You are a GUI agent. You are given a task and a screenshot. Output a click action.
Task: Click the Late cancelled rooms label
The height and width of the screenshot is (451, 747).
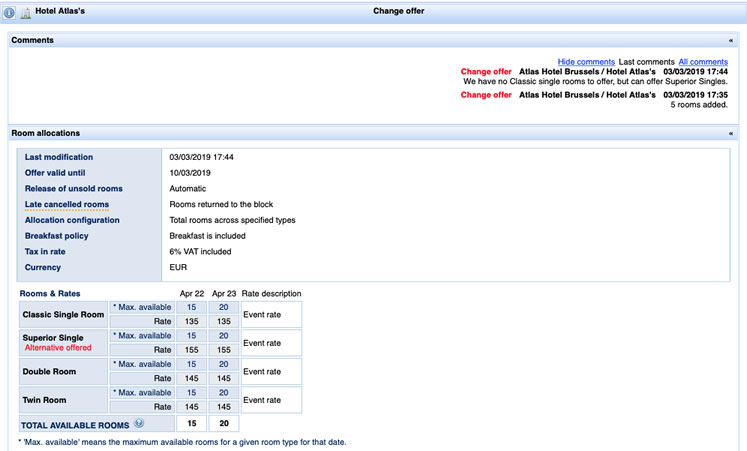tap(67, 204)
